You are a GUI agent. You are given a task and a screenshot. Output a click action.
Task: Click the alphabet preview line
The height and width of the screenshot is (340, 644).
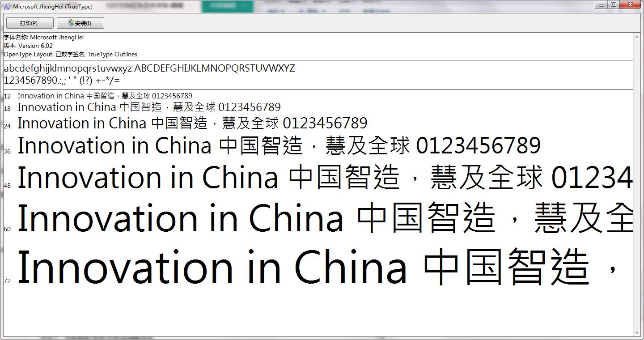(x=149, y=68)
